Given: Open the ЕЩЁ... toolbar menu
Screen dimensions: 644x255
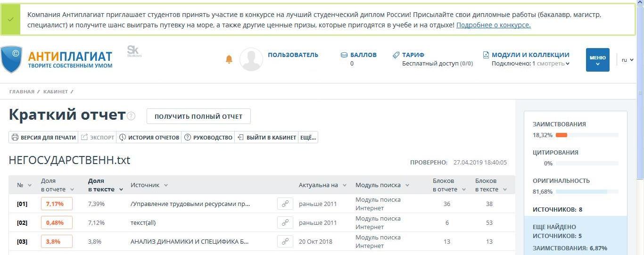Looking at the screenshot, I should pos(308,138).
